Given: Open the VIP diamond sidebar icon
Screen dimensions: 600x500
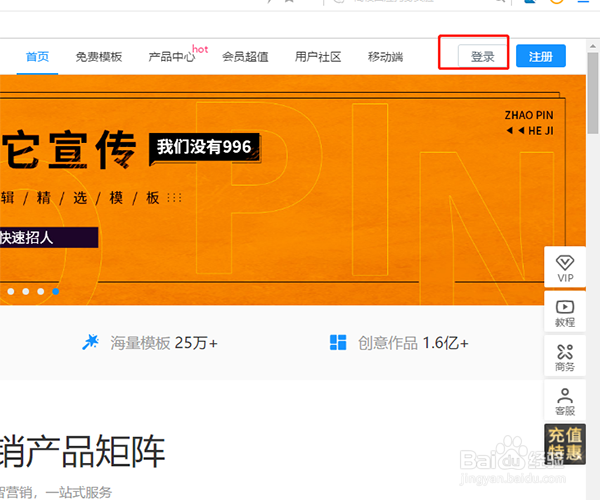Looking at the screenshot, I should pos(565,268).
